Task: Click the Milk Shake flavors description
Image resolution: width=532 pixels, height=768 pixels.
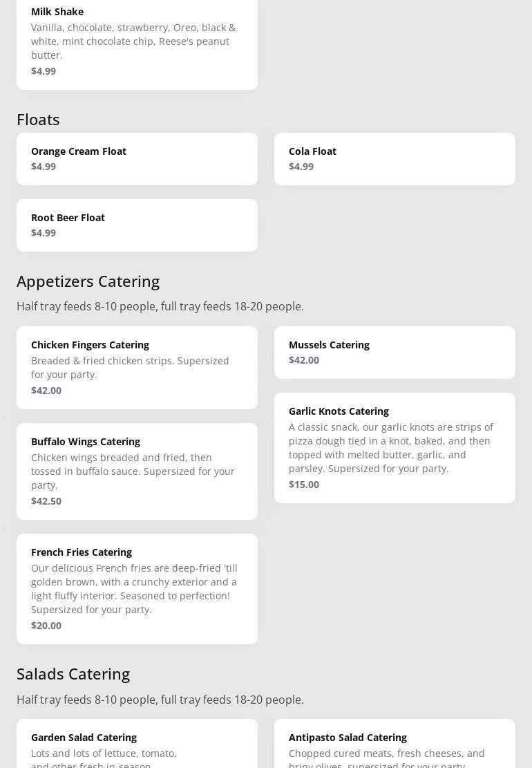Action: [x=133, y=41]
